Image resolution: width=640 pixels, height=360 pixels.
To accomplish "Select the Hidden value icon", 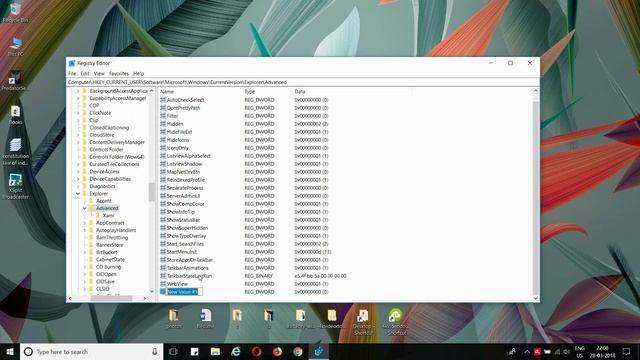I will (x=163, y=124).
